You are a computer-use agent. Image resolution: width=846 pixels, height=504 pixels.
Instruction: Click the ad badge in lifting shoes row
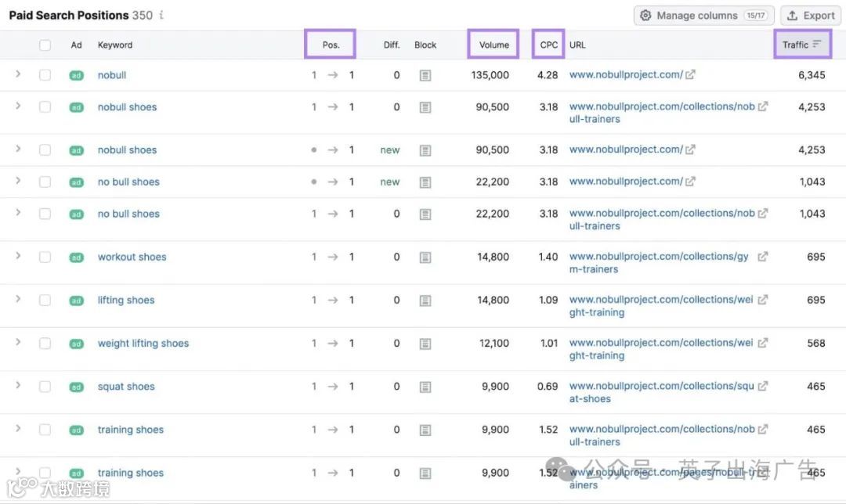pyautogui.click(x=77, y=301)
